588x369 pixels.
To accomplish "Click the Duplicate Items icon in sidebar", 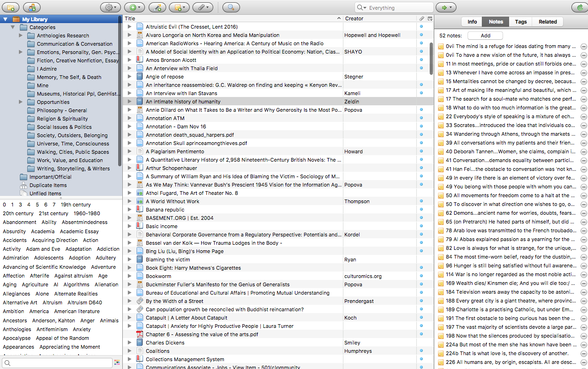I will [24, 185].
